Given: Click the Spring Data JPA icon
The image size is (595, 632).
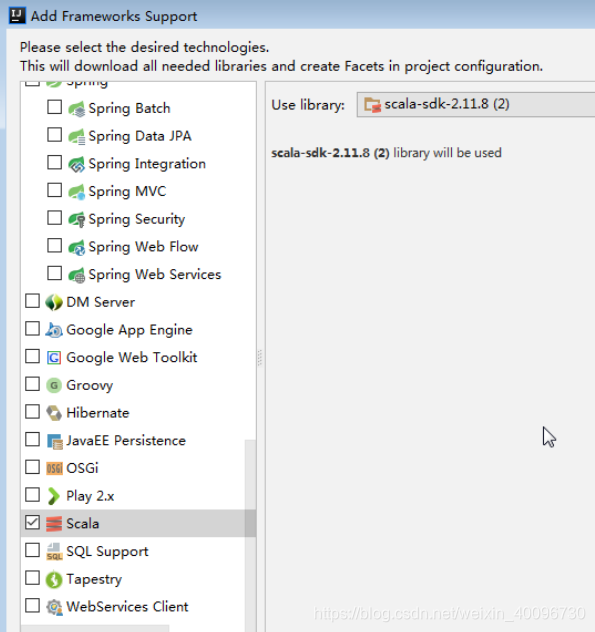Looking at the screenshot, I should point(77,137).
